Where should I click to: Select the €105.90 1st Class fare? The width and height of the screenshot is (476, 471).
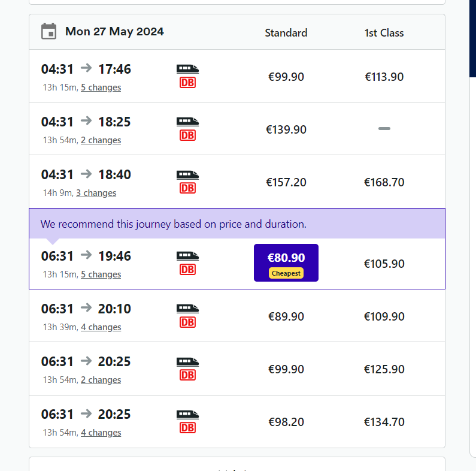(x=384, y=264)
